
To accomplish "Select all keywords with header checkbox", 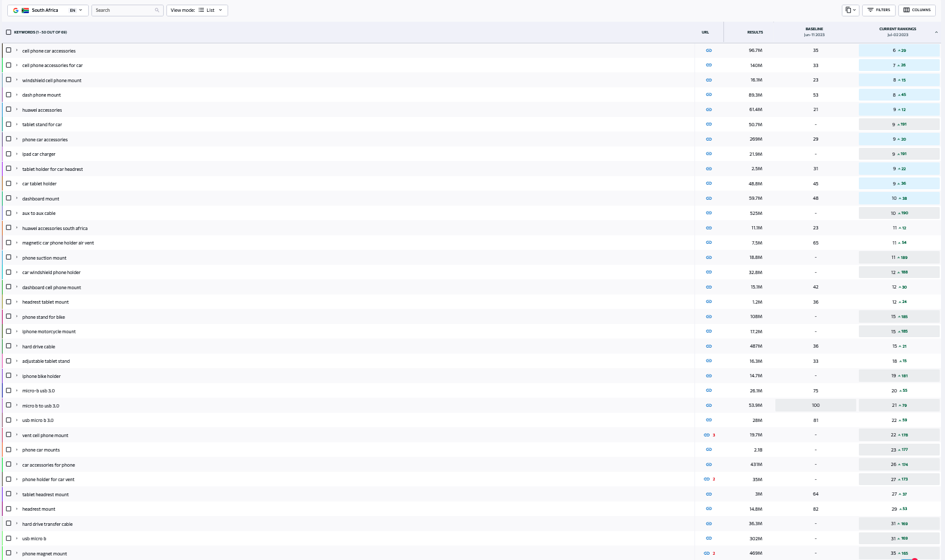I will [9, 32].
